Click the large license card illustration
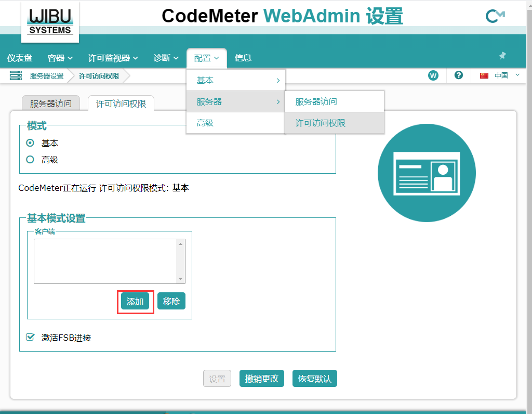Image resolution: width=532 pixels, height=414 pixels. pyautogui.click(x=427, y=173)
